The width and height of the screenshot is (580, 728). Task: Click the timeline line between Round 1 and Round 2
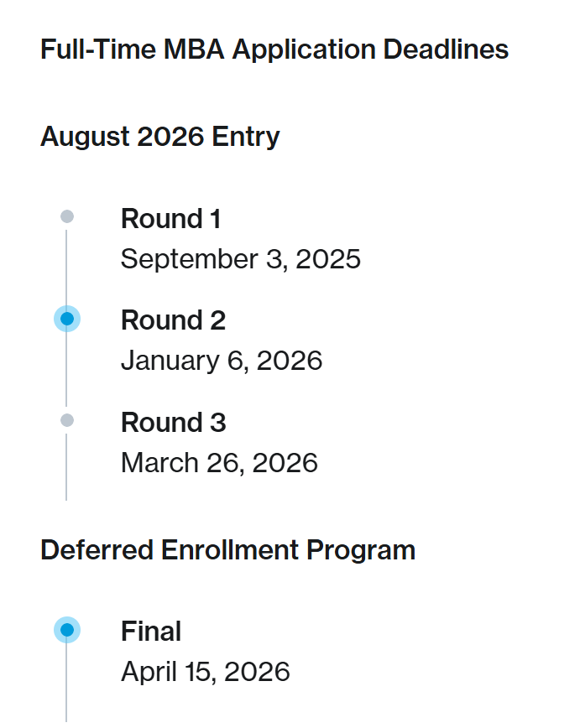(66, 267)
